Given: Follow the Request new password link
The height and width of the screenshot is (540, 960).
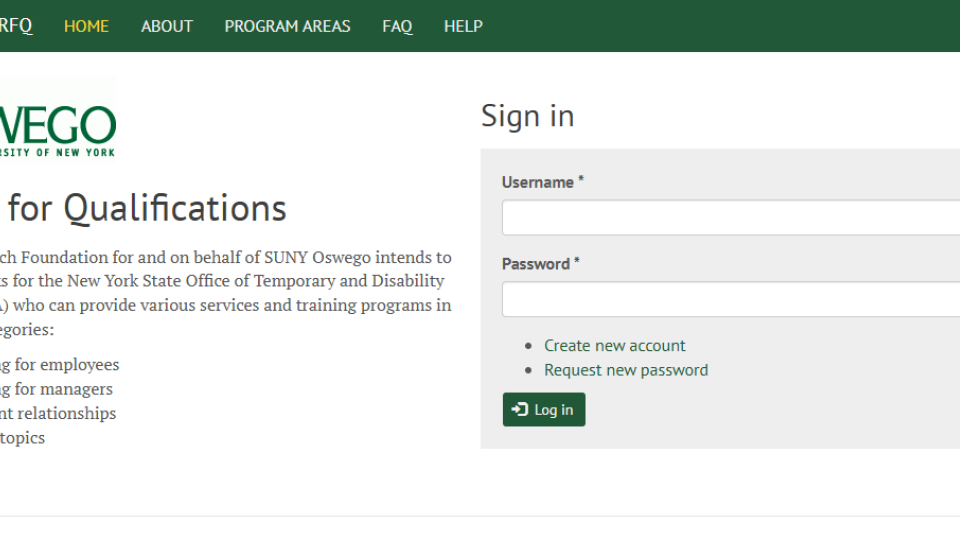Looking at the screenshot, I should (x=626, y=370).
